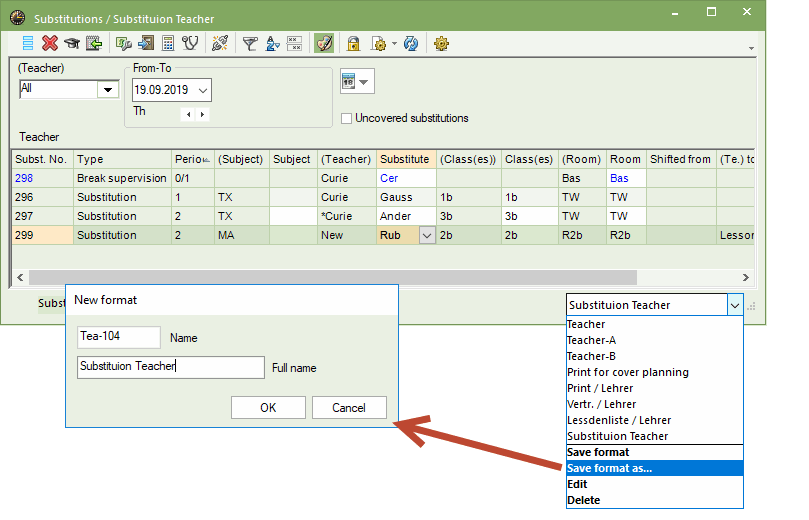Click the Shifted from column header
The width and height of the screenshot is (809, 520).
[681, 159]
